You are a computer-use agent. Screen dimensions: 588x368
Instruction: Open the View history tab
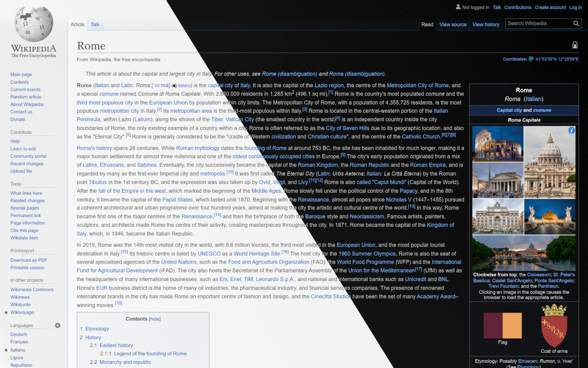click(486, 24)
